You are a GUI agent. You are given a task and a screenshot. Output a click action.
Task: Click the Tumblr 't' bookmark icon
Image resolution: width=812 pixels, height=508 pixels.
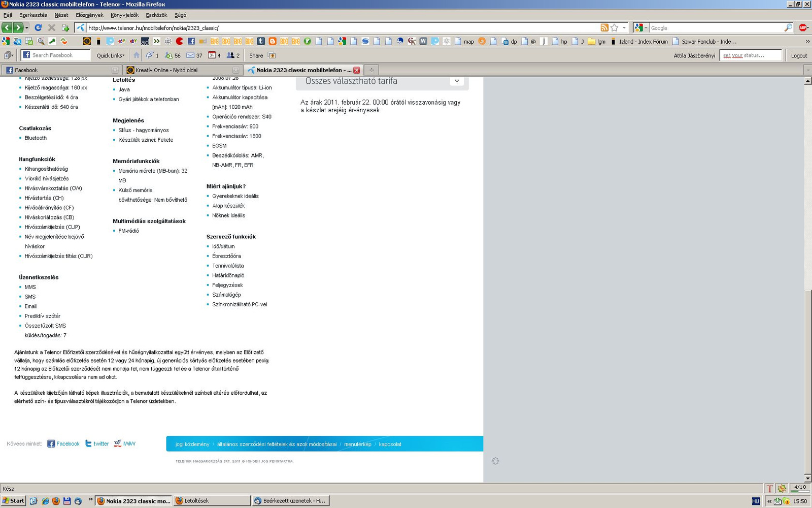point(261,41)
